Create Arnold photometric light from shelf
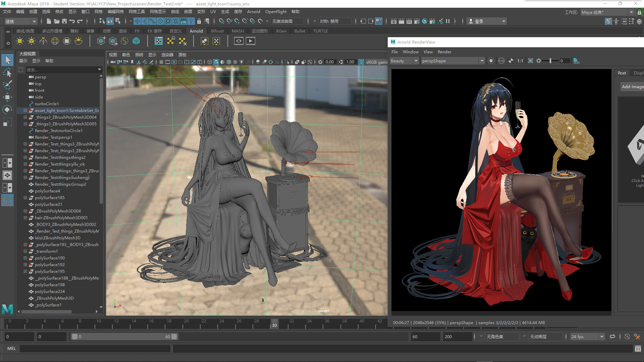 pyautogui.click(x=43, y=41)
